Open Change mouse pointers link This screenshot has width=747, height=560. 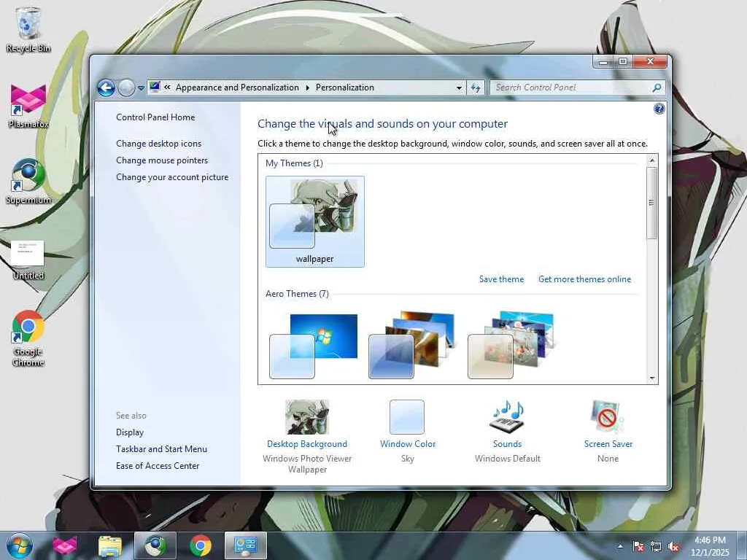[162, 160]
